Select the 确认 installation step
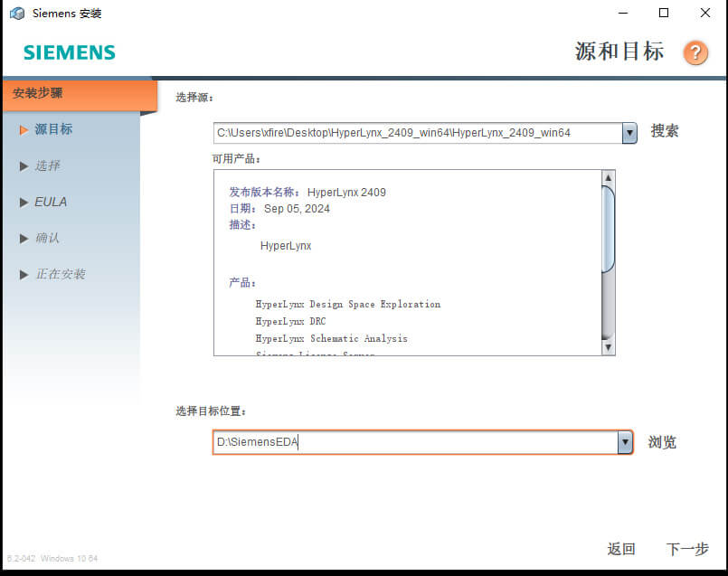The height and width of the screenshot is (576, 728). coord(47,238)
